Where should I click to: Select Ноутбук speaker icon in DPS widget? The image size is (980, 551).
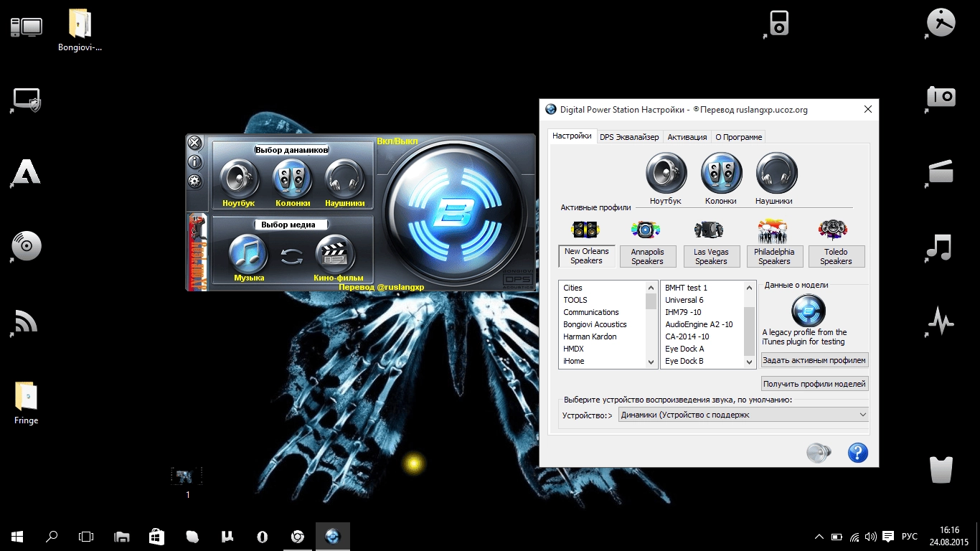pos(239,179)
